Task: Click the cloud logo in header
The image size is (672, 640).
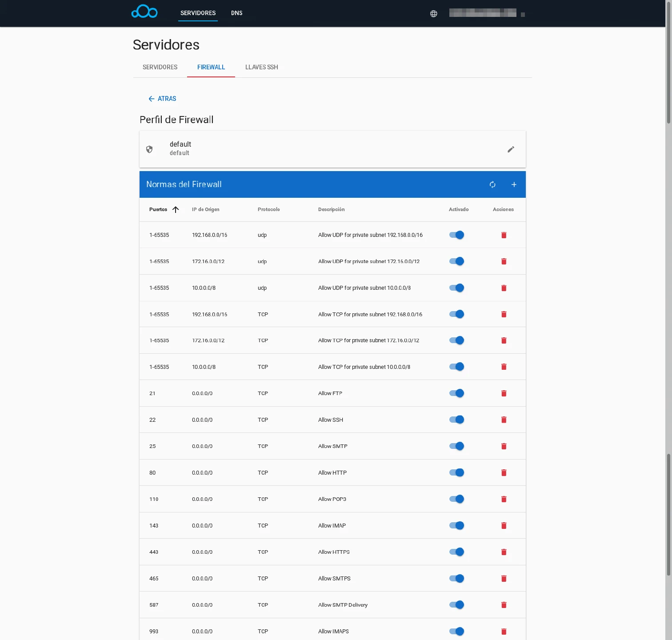Action: pyautogui.click(x=144, y=12)
